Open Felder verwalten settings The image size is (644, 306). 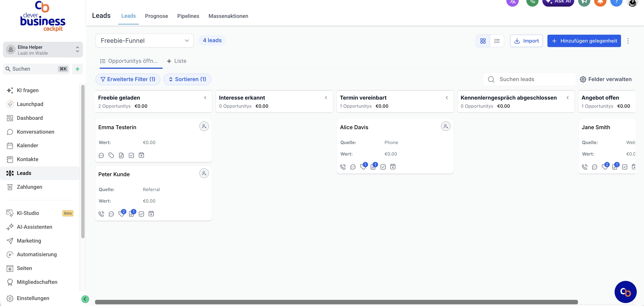pos(606,79)
